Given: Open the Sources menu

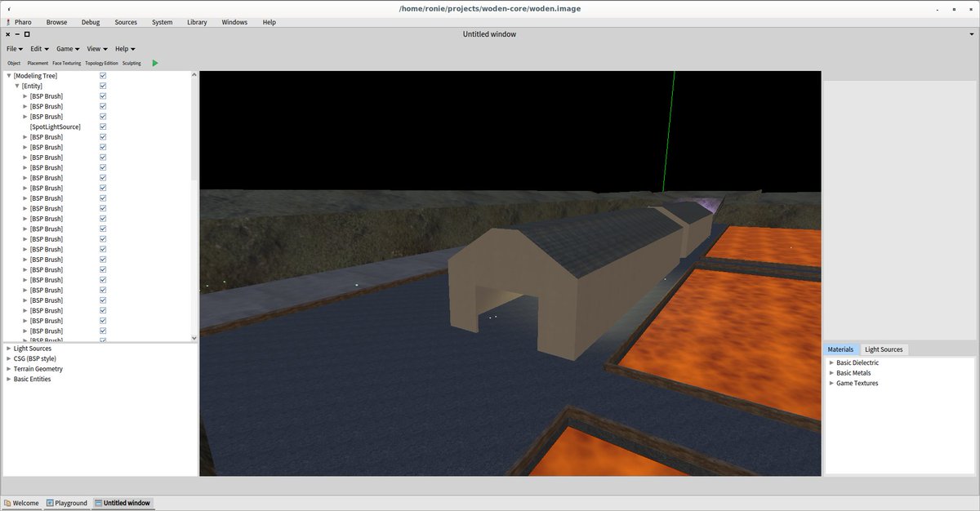Looking at the screenshot, I should click(x=126, y=22).
